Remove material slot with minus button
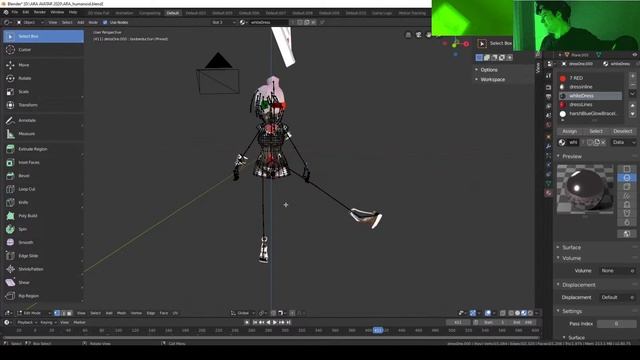The image size is (640, 360). tap(633, 84)
